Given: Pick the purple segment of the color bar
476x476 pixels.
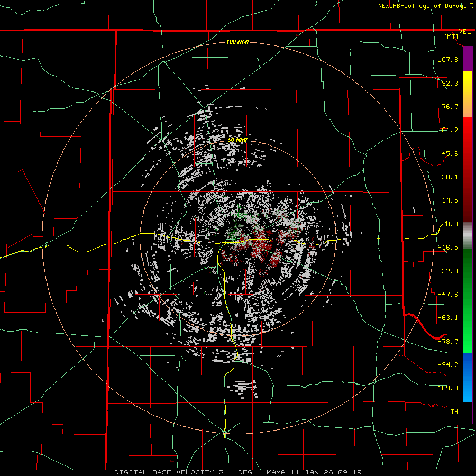Looking at the screenshot, I should 467,59.
